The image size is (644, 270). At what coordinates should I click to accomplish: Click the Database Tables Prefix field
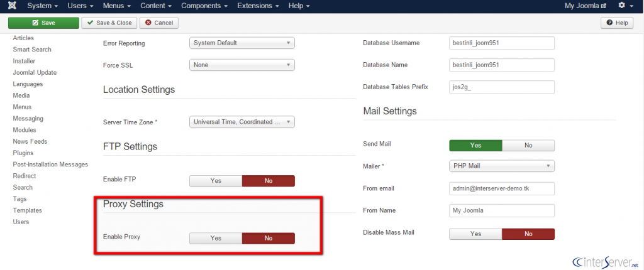click(x=502, y=87)
